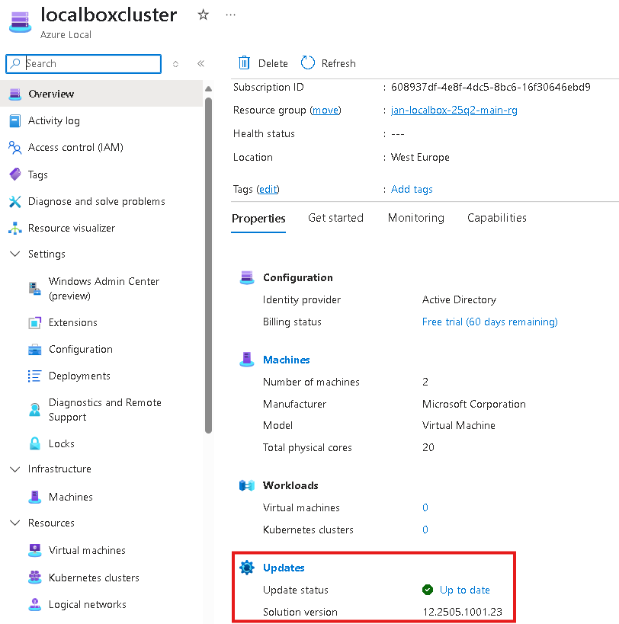Screen dimensions: 619x624
Task: Click the Kubernetes clusters count 0
Action: click(x=425, y=530)
